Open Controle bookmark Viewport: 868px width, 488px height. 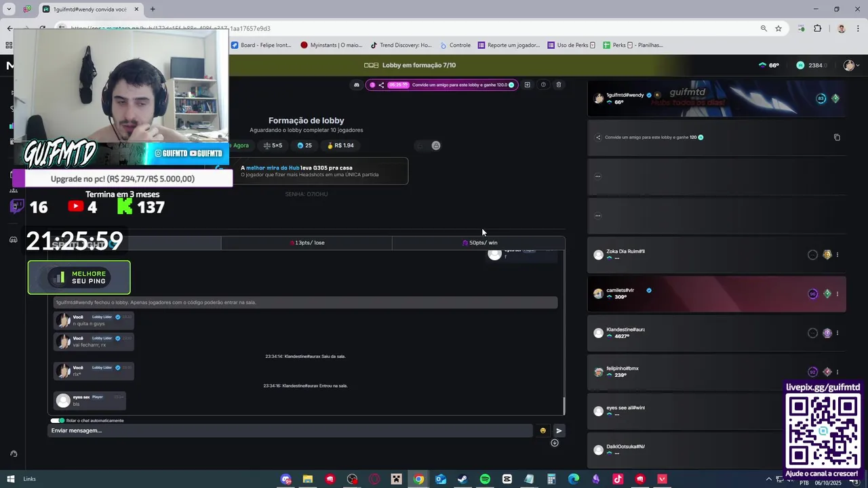[455, 45]
